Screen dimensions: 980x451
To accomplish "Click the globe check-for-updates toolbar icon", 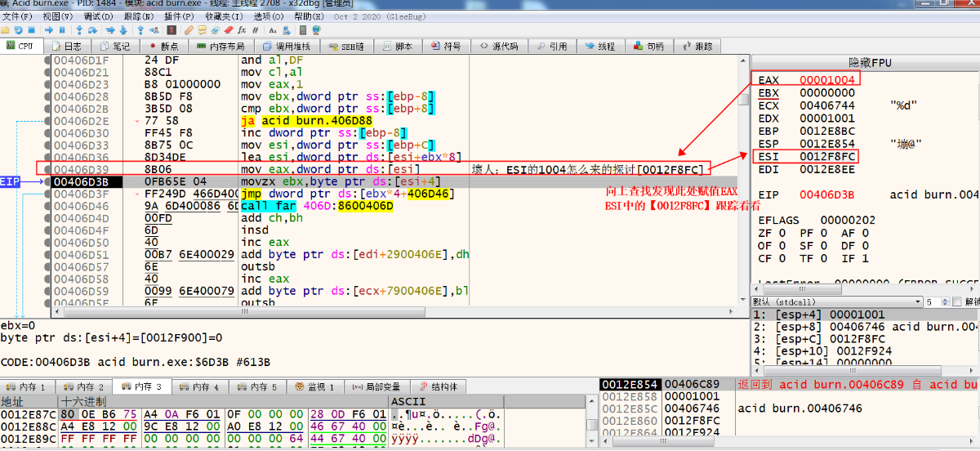I will (316, 29).
